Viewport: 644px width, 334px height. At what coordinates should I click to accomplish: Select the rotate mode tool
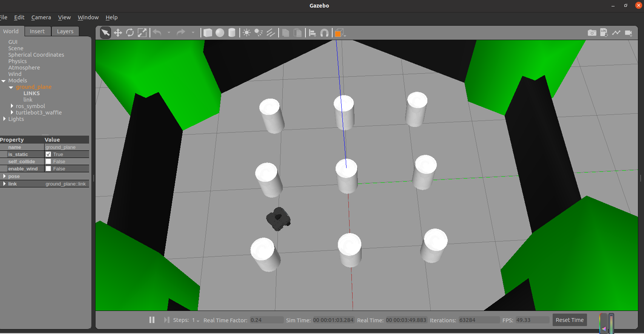pos(130,33)
